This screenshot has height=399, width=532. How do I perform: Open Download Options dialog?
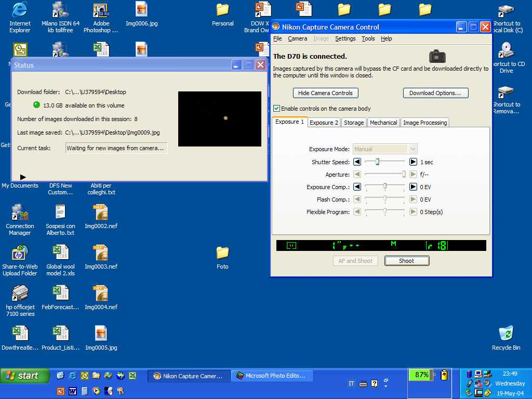(x=435, y=93)
